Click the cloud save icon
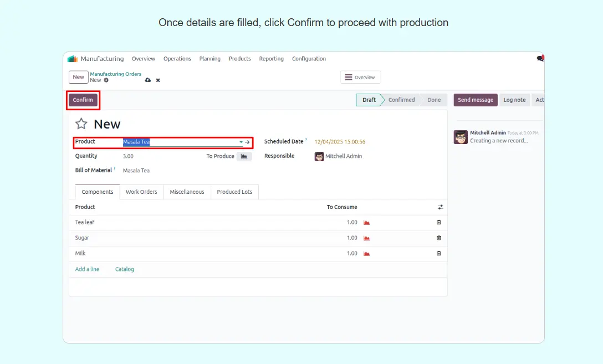Viewport: 603px width, 364px height. [x=148, y=80]
